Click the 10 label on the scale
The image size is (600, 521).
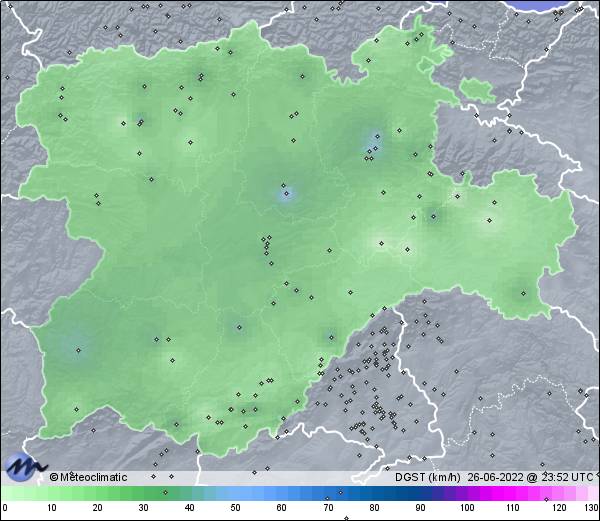click(x=52, y=508)
